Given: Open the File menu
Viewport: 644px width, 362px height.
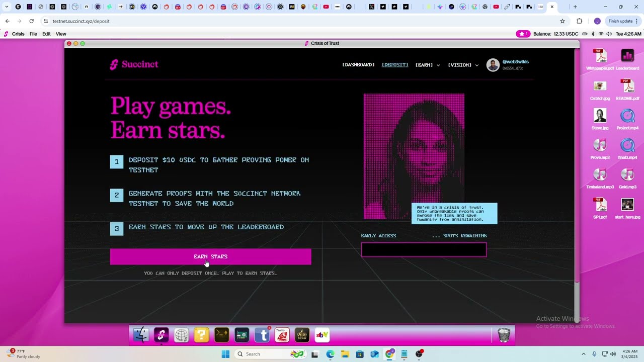Looking at the screenshot, I should pos(33,34).
